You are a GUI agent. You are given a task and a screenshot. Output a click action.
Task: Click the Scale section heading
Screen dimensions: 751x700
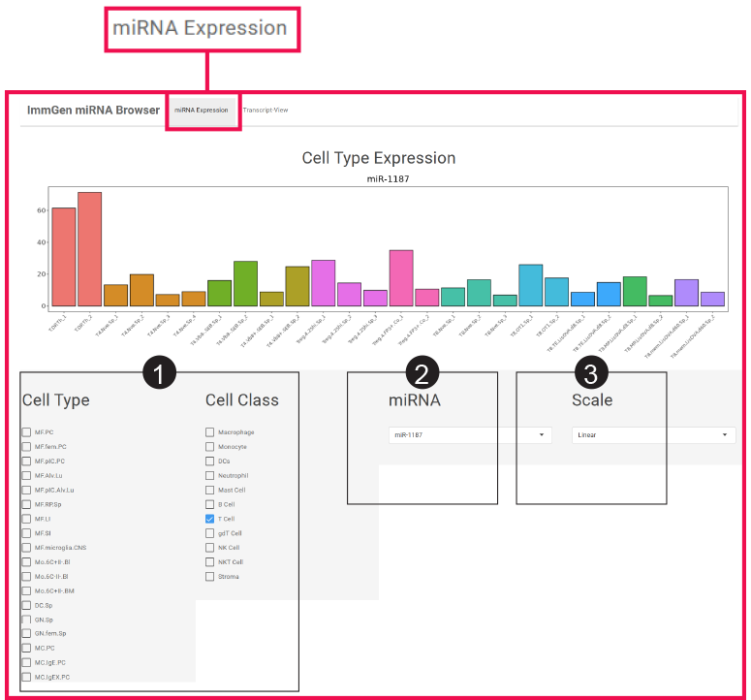pos(592,400)
